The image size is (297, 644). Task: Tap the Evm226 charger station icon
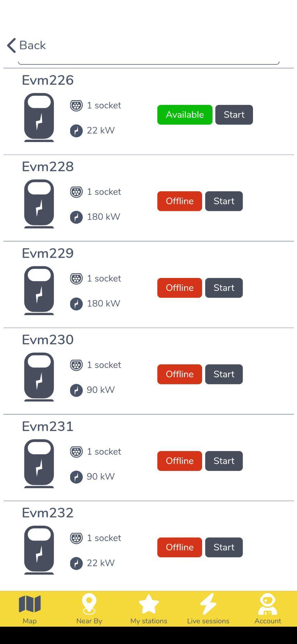(x=39, y=117)
